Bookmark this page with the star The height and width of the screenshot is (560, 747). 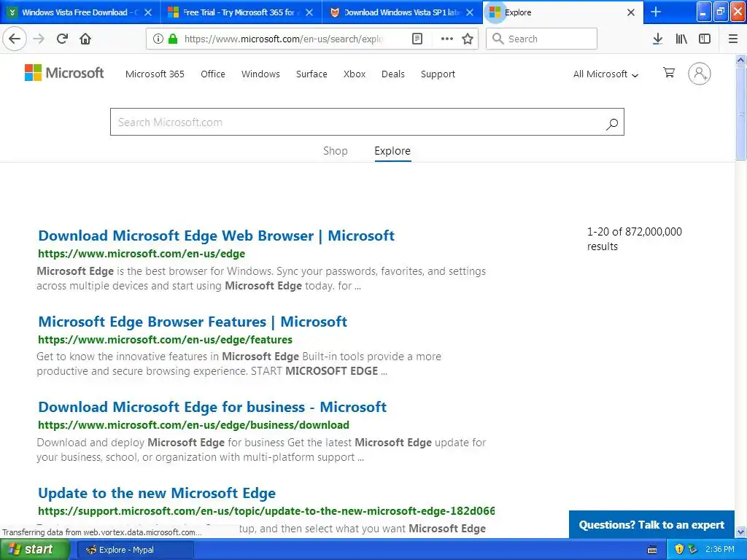(468, 39)
